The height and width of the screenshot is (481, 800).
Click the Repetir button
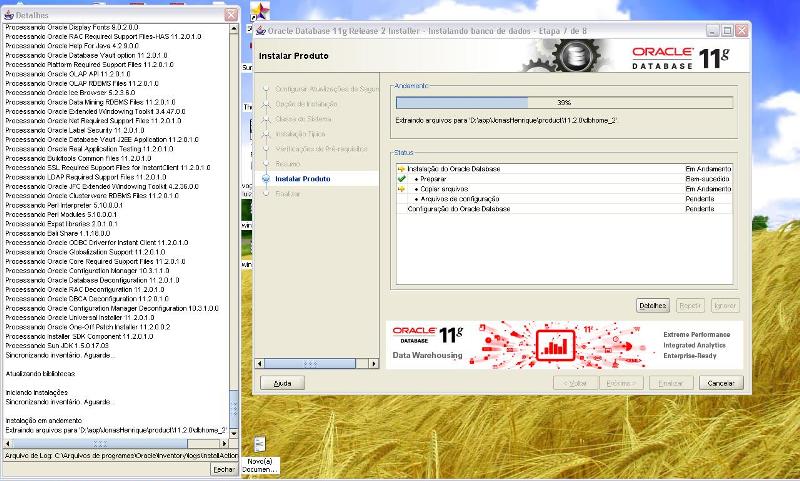690,306
